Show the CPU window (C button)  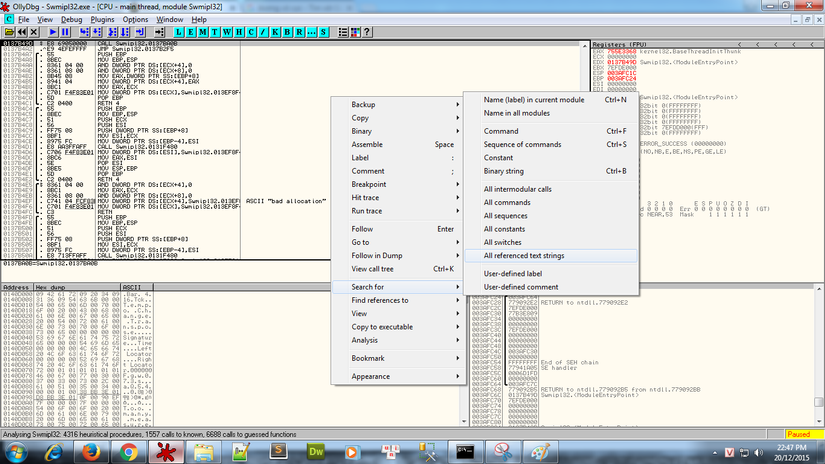coord(251,32)
